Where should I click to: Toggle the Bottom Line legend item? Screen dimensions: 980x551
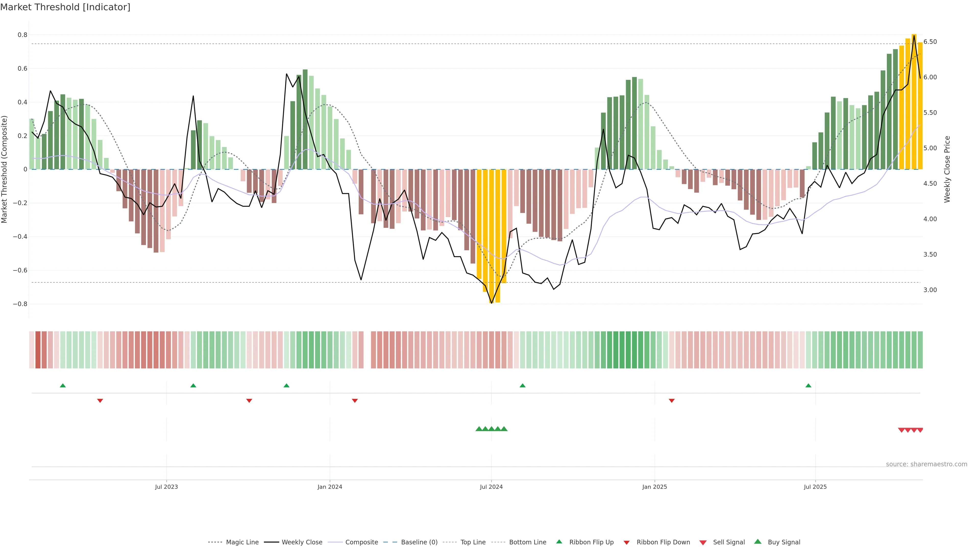pyautogui.click(x=528, y=542)
